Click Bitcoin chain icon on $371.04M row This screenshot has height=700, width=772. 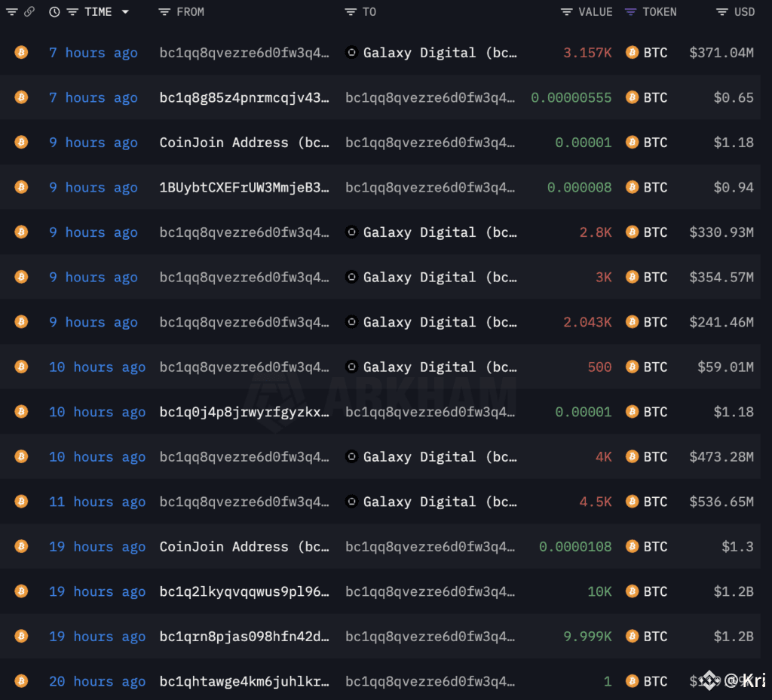[21, 52]
